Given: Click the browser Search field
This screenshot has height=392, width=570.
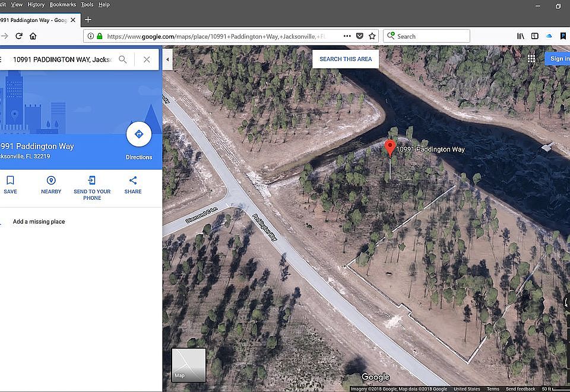Looking at the screenshot, I should 426,36.
